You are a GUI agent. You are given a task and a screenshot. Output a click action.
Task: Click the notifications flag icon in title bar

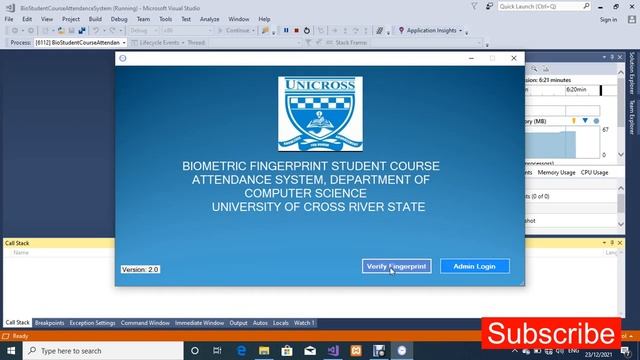(474, 6)
